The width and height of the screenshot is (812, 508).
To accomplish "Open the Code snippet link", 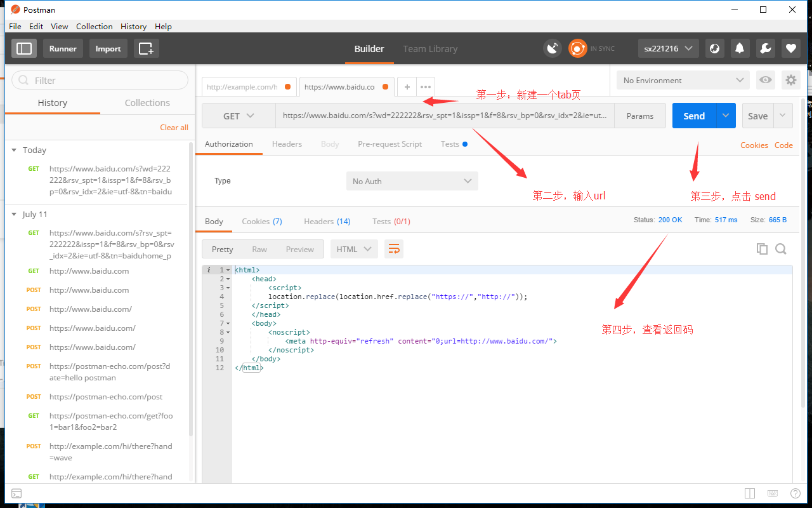I will pyautogui.click(x=783, y=145).
